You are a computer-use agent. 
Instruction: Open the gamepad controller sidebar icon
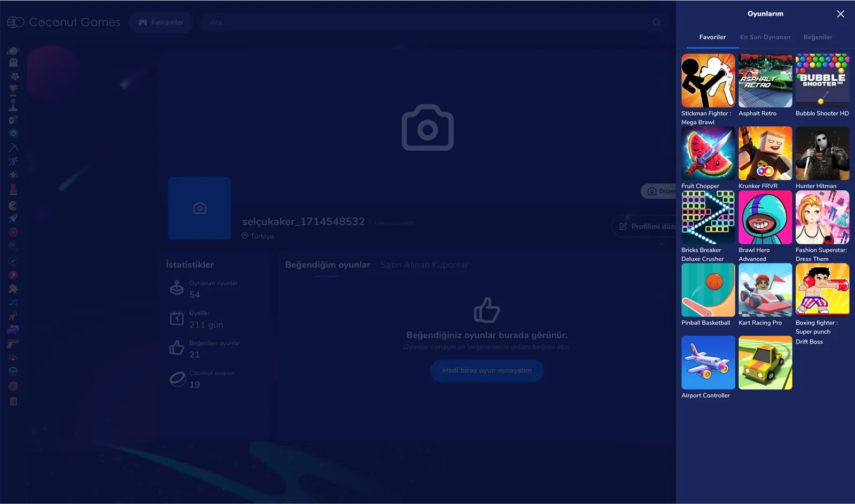coord(13,330)
